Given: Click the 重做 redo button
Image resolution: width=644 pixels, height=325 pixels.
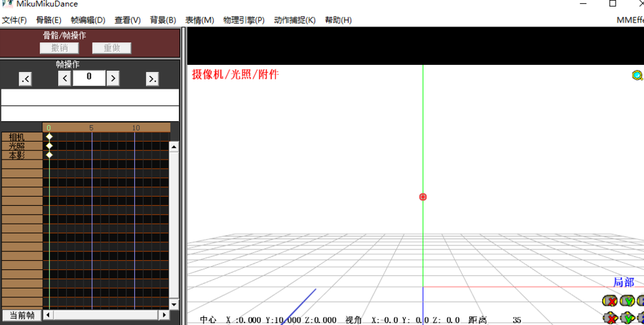Looking at the screenshot, I should pyautogui.click(x=112, y=48).
